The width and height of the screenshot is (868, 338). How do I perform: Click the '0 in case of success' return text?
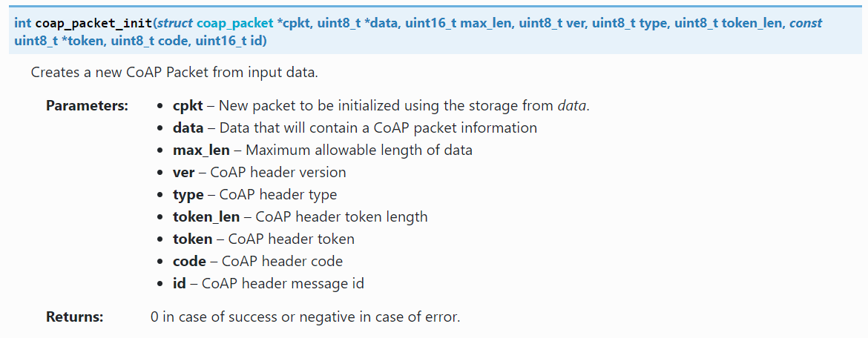(305, 317)
